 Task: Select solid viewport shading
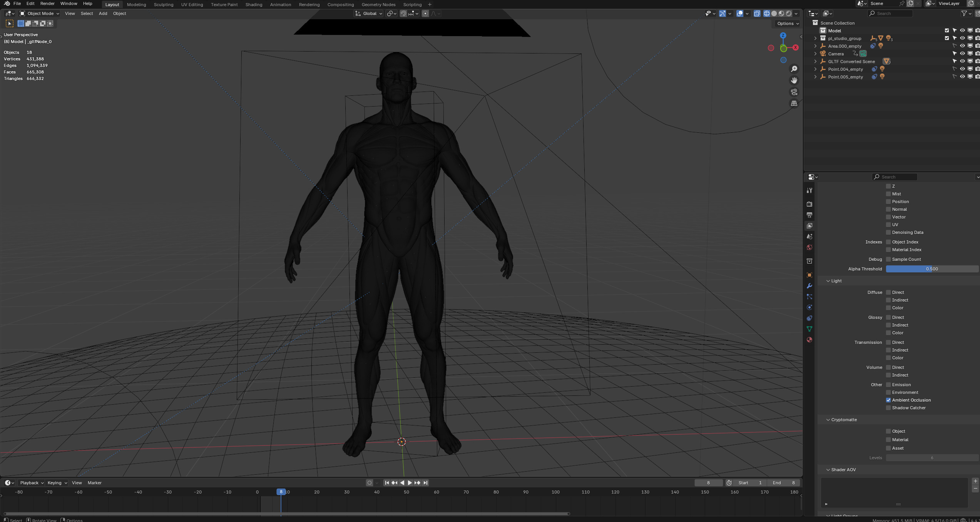[x=774, y=13]
